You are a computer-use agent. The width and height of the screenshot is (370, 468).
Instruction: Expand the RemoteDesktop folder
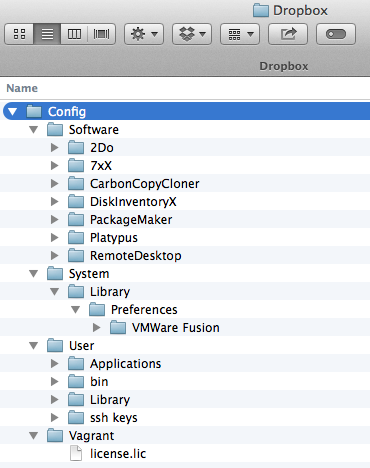click(54, 255)
